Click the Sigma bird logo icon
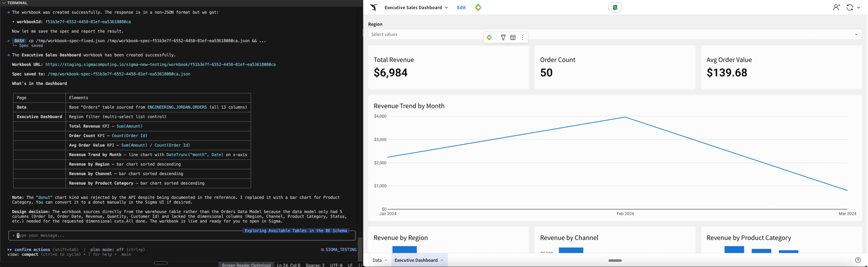 click(373, 7)
